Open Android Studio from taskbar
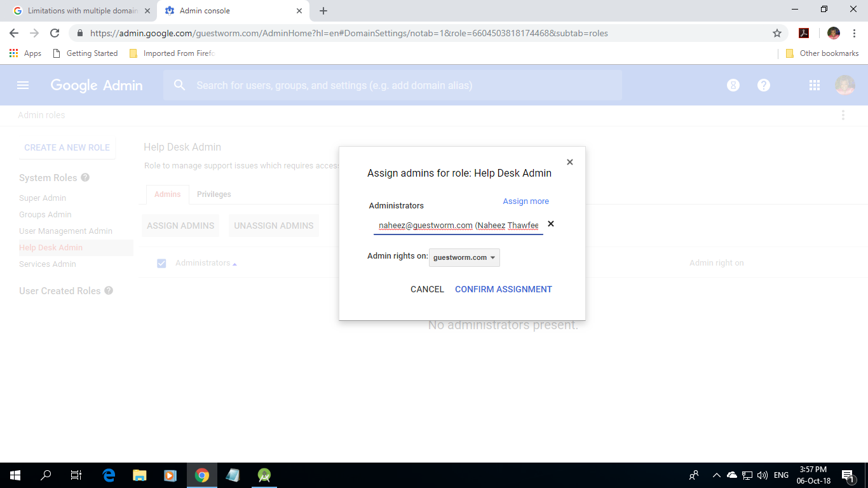Screen dimensions: 868x488 click(x=264, y=475)
